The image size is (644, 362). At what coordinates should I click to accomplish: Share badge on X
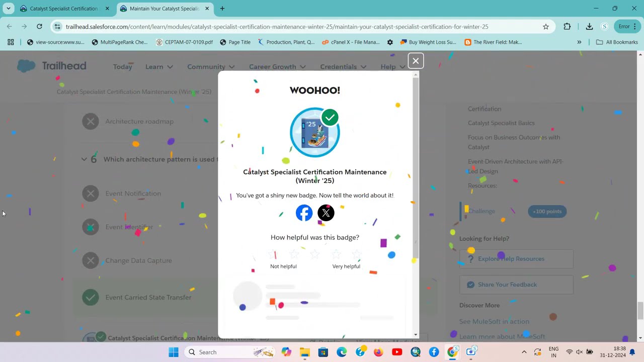click(326, 213)
